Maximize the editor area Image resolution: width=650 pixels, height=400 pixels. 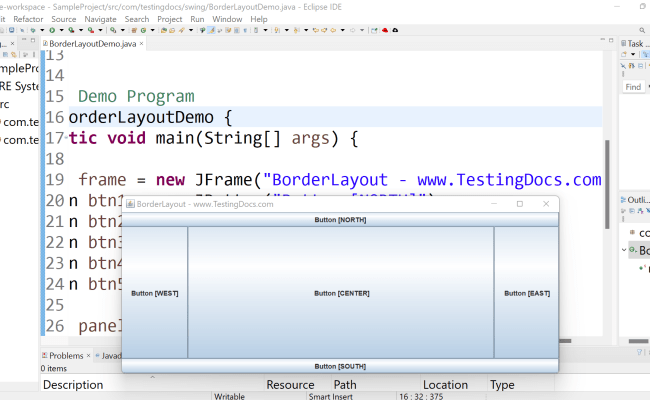tap(611, 40)
